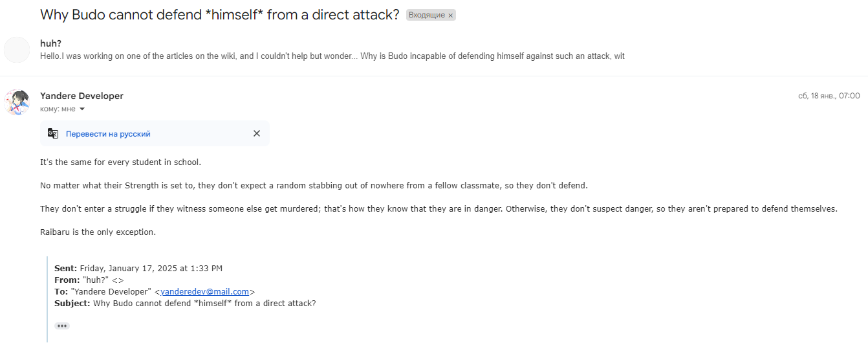Click the Перевести на русский link
The width and height of the screenshot is (868, 345).
pos(108,134)
